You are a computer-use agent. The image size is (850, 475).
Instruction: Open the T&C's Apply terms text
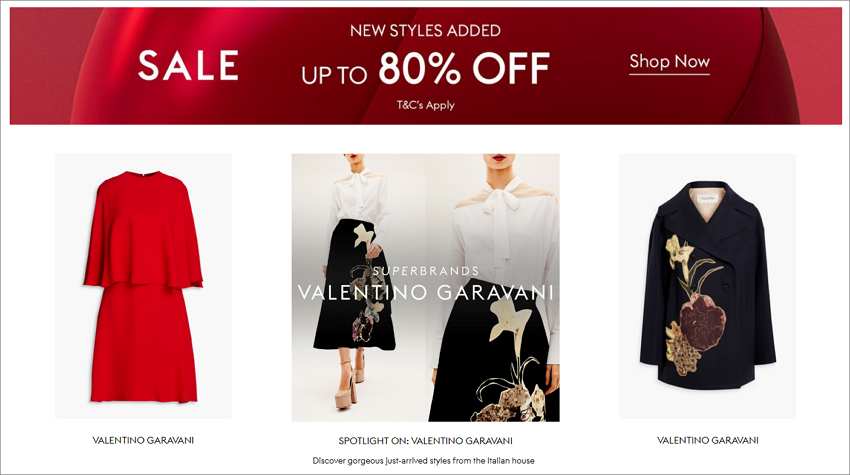[x=426, y=105]
